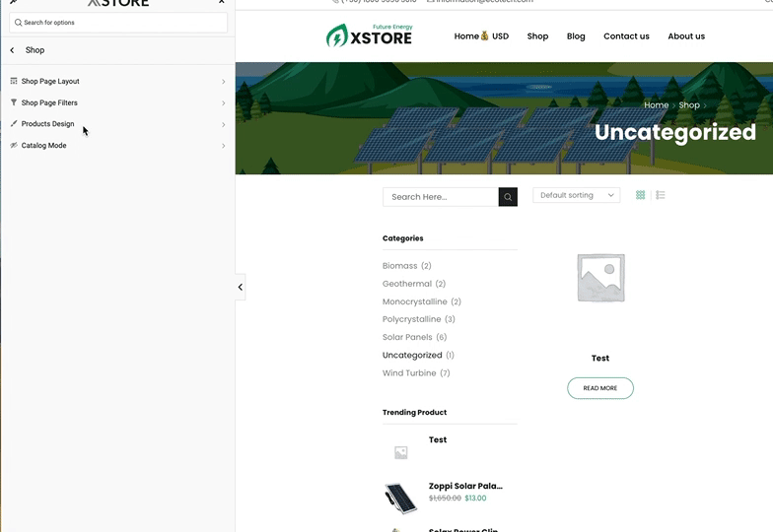Click the Shop panel heading text
Viewport: 773px width, 532px height.
[35, 49]
